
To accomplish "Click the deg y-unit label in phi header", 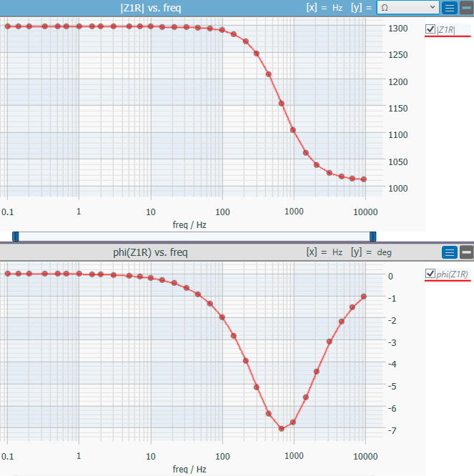I will pyautogui.click(x=384, y=252).
